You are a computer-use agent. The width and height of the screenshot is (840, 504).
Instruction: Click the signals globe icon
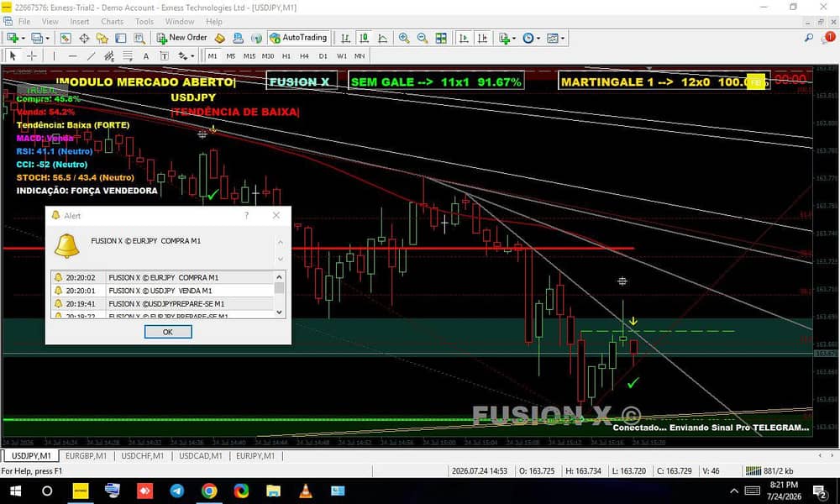point(256,38)
